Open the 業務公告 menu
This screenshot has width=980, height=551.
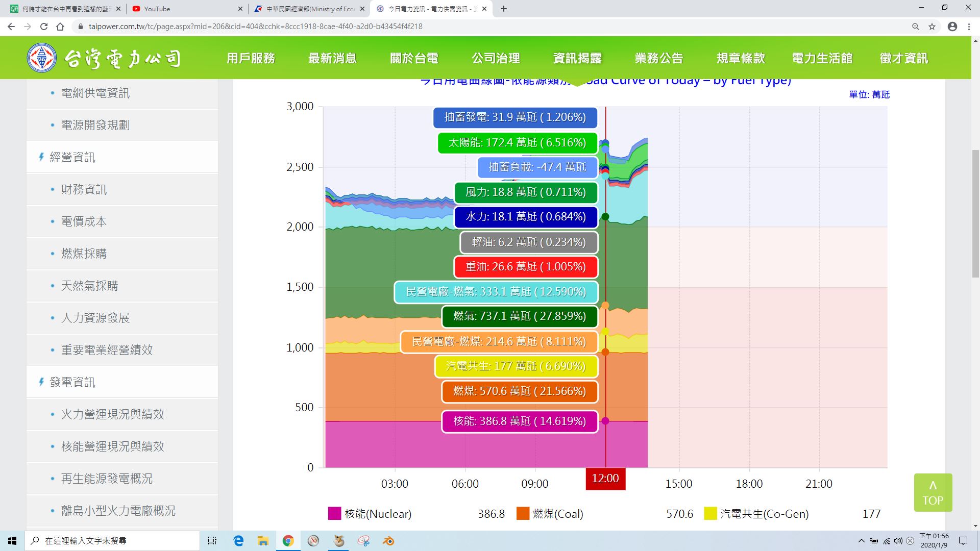[x=659, y=58]
